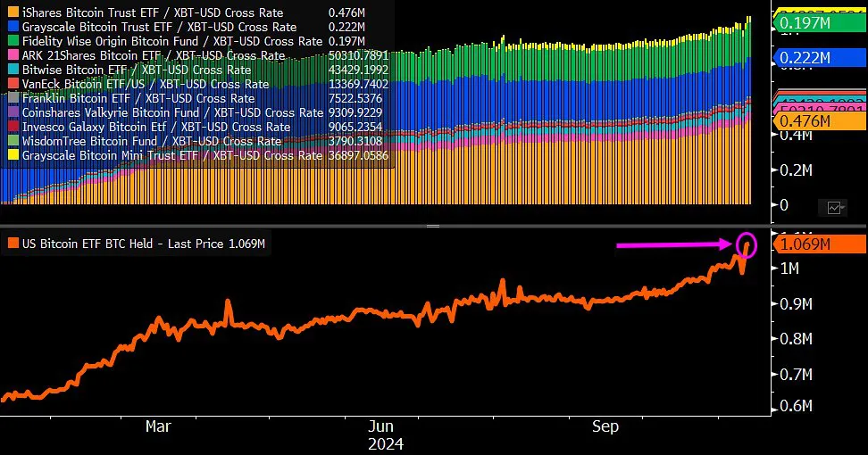Click the pink circled peak on line chart

[747, 244]
